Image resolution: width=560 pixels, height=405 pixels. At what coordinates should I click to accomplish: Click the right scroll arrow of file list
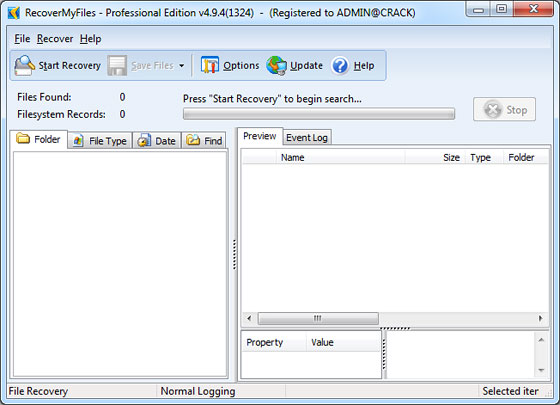(x=541, y=318)
